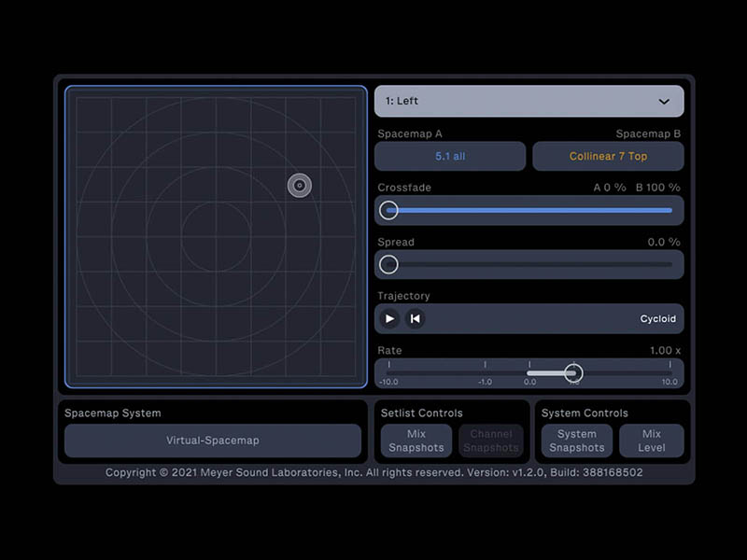Image resolution: width=747 pixels, height=560 pixels.
Task: Click the 0.0 rate tick label
Action: coord(529,382)
